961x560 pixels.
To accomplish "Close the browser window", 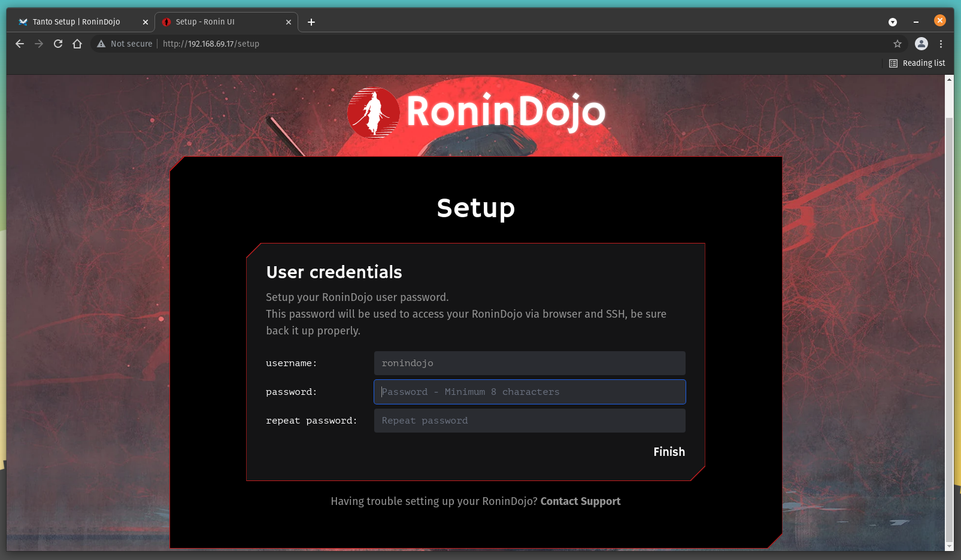I will (x=940, y=20).
